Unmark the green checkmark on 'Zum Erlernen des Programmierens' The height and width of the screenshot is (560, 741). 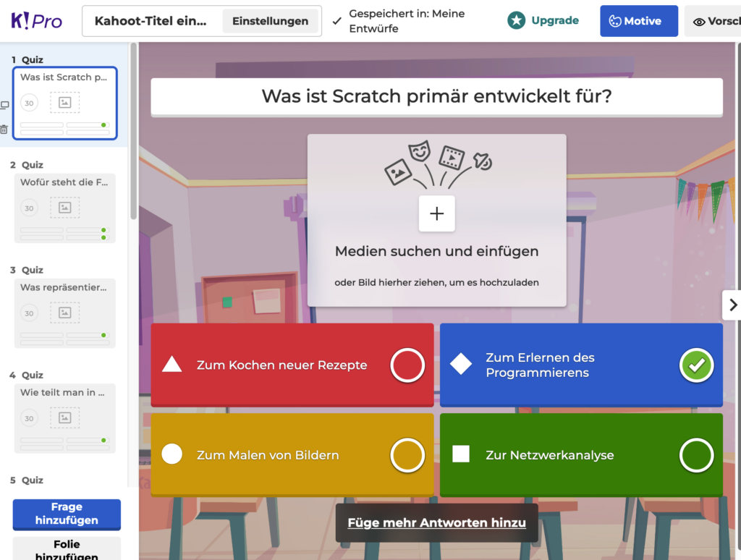tap(696, 365)
